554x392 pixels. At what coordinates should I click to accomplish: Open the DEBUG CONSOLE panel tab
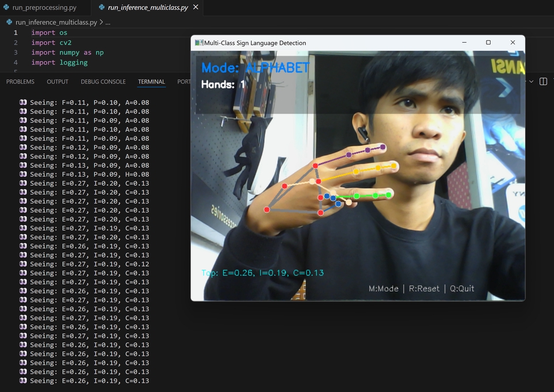(x=103, y=81)
